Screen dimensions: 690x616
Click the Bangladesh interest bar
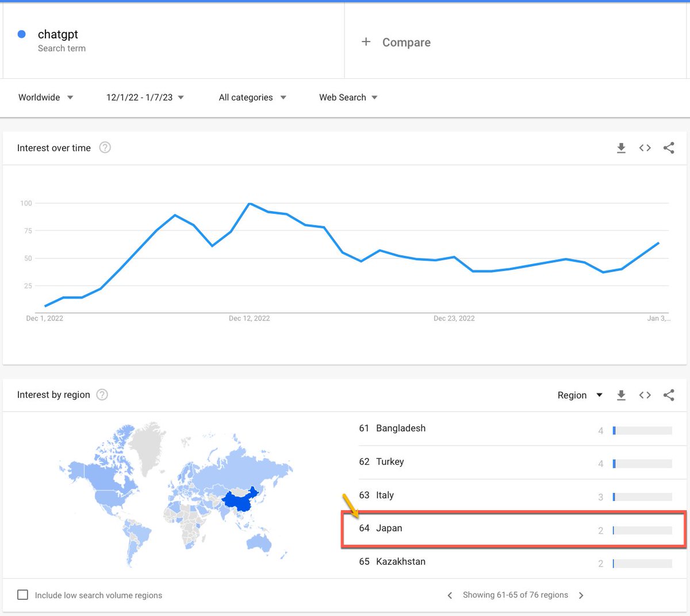pyautogui.click(x=642, y=430)
